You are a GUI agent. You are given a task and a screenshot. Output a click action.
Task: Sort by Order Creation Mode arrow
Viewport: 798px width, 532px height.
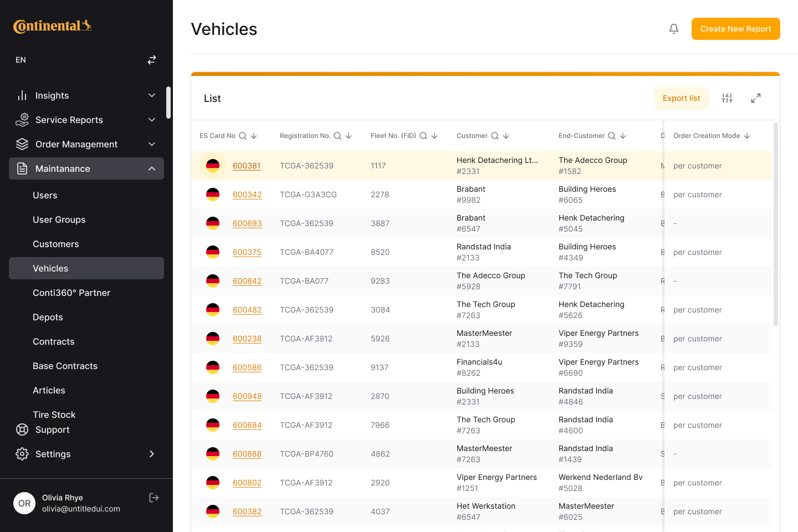747,136
